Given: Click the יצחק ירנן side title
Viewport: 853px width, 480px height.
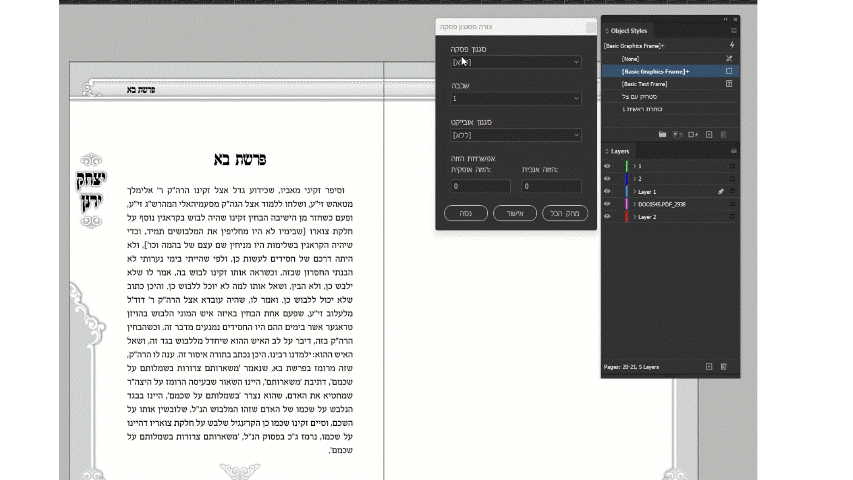Looking at the screenshot, I should (91, 190).
